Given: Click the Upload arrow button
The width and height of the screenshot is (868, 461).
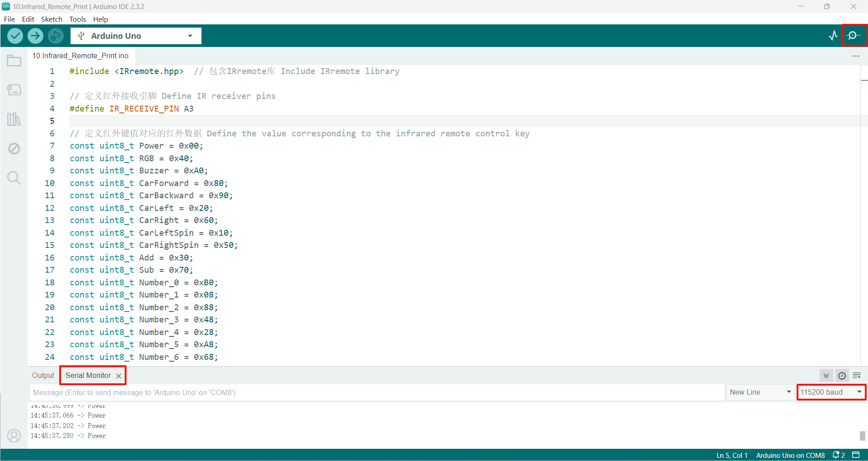Looking at the screenshot, I should coord(35,36).
